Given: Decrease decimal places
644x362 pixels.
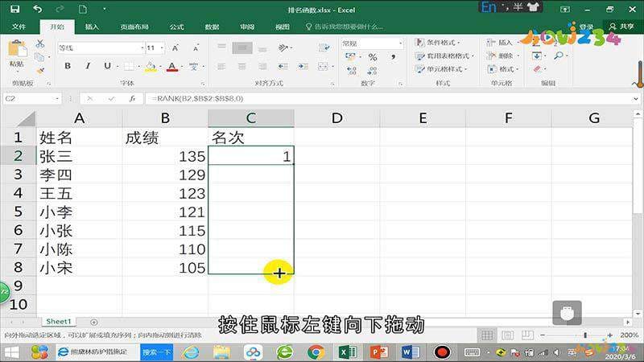Looking at the screenshot, I should pyautogui.click(x=372, y=71).
